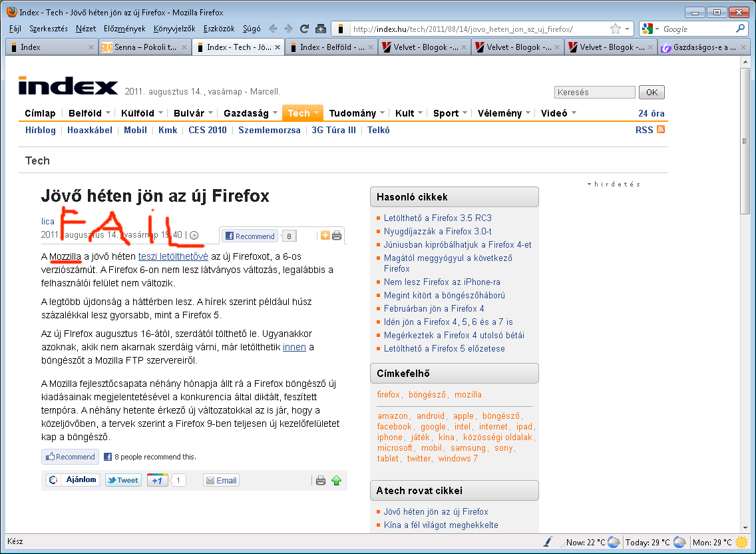Close the Senna – Pokoli tab

tap(184, 47)
